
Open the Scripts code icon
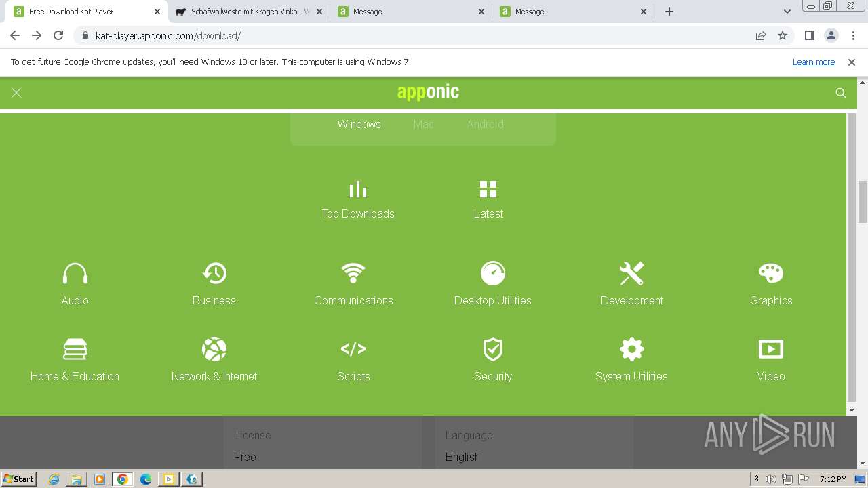tap(353, 349)
